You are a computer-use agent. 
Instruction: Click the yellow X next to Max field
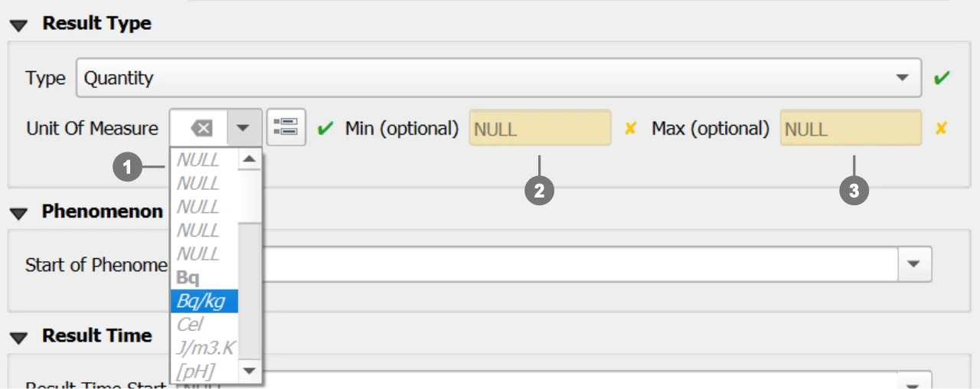[942, 128]
